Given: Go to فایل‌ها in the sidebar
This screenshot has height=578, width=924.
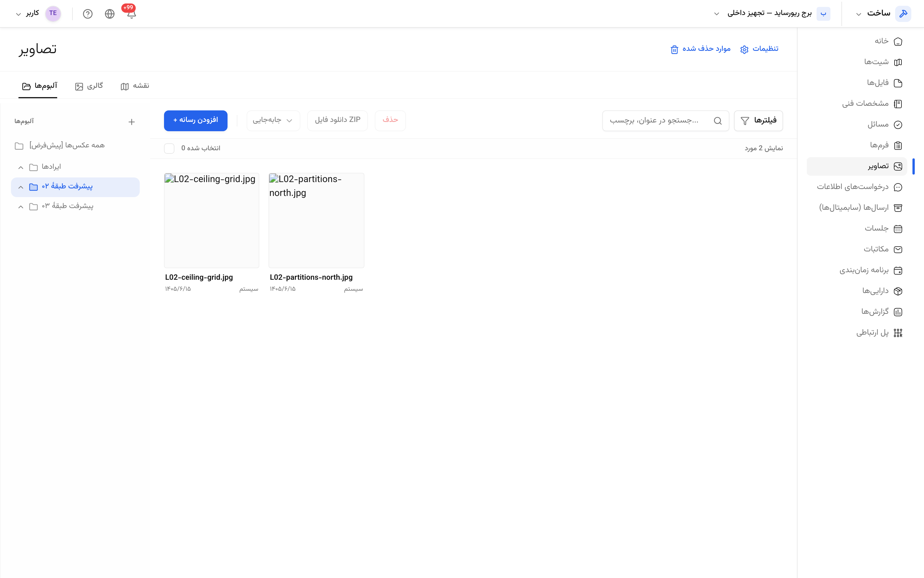Looking at the screenshot, I should click(x=856, y=83).
